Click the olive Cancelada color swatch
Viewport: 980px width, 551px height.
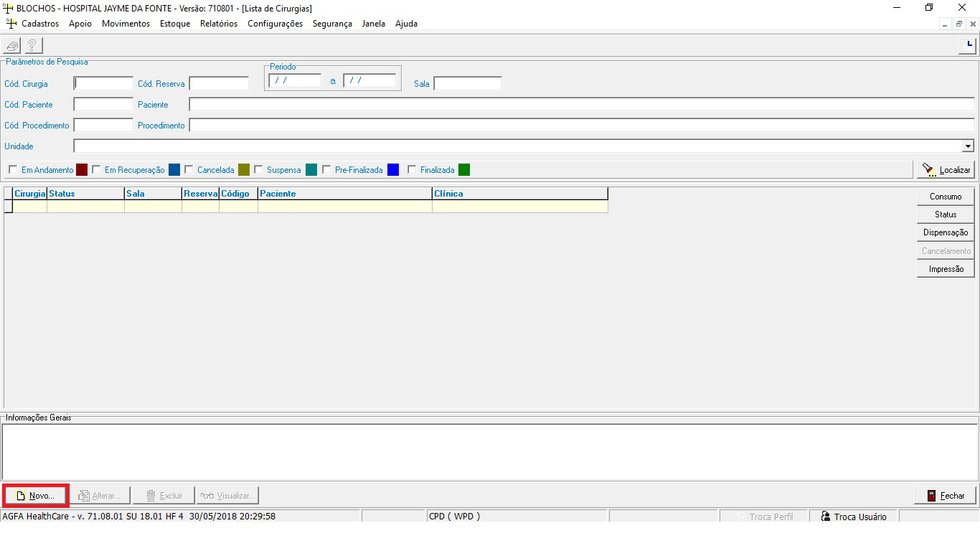coord(244,170)
